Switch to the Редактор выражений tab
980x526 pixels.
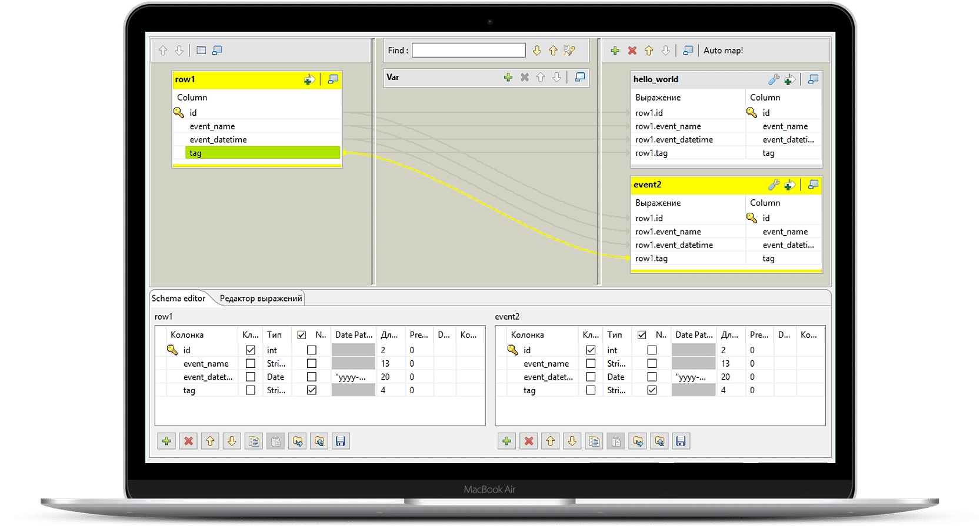tap(261, 299)
